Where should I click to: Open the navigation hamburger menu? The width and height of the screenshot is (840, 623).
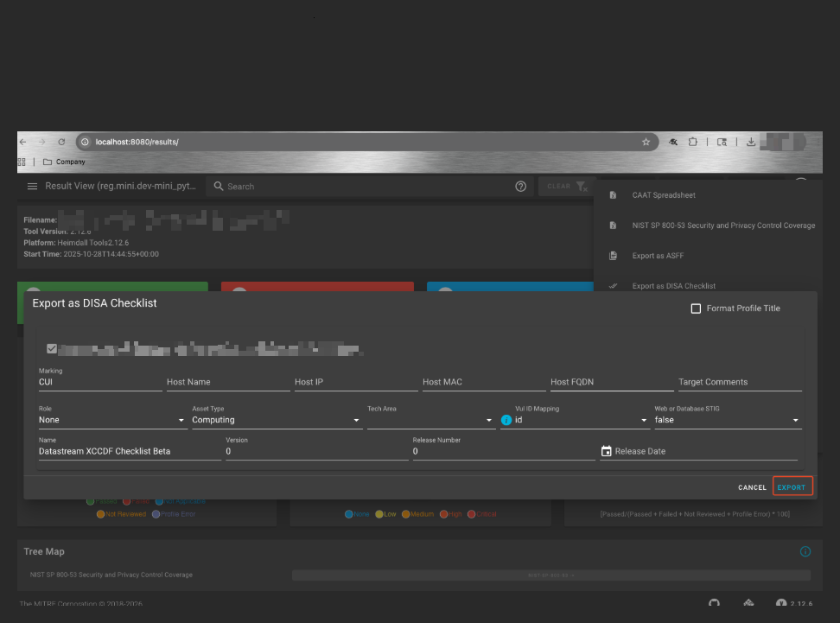32,186
